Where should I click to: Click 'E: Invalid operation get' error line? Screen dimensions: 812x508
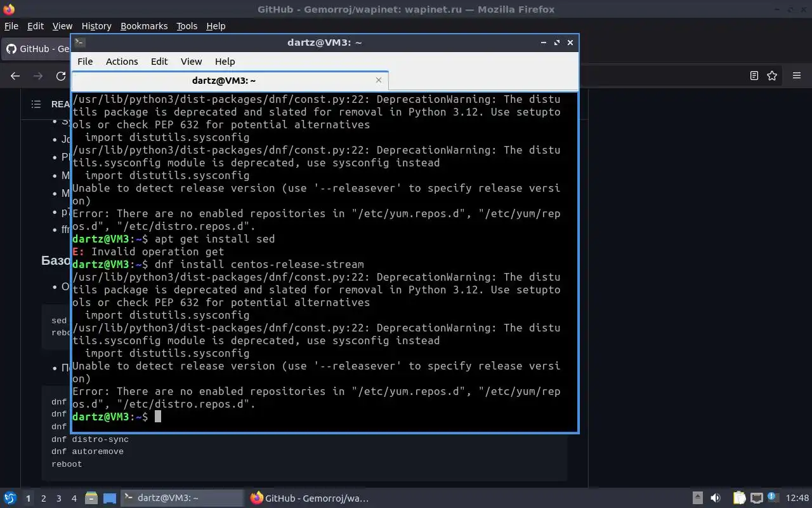pos(148,251)
